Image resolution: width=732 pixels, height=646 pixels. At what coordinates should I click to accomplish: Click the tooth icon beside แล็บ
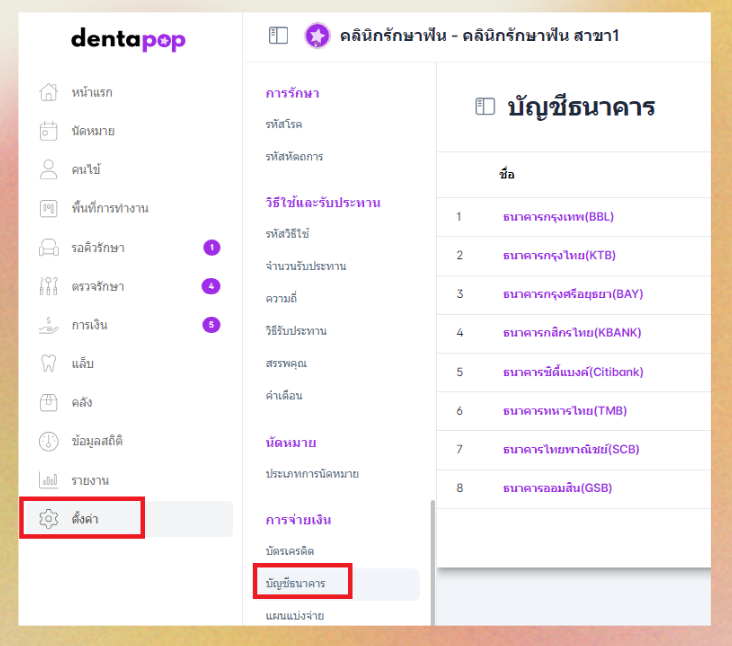(x=49, y=363)
